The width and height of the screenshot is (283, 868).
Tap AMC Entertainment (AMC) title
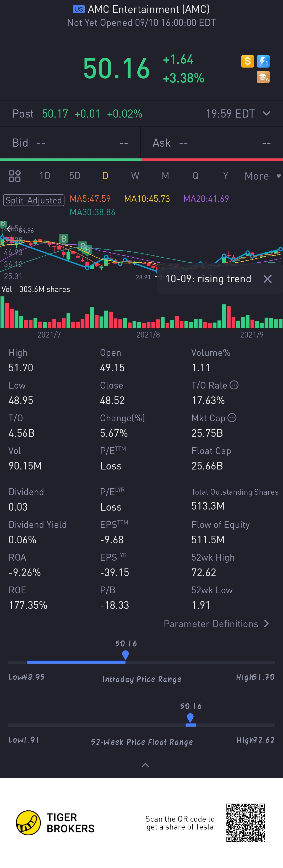[148, 9]
